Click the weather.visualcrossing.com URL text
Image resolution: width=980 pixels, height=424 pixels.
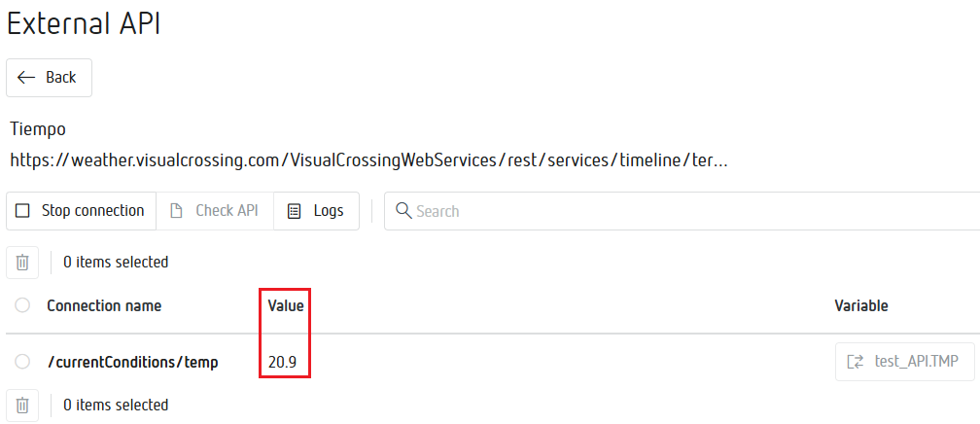[369, 160]
